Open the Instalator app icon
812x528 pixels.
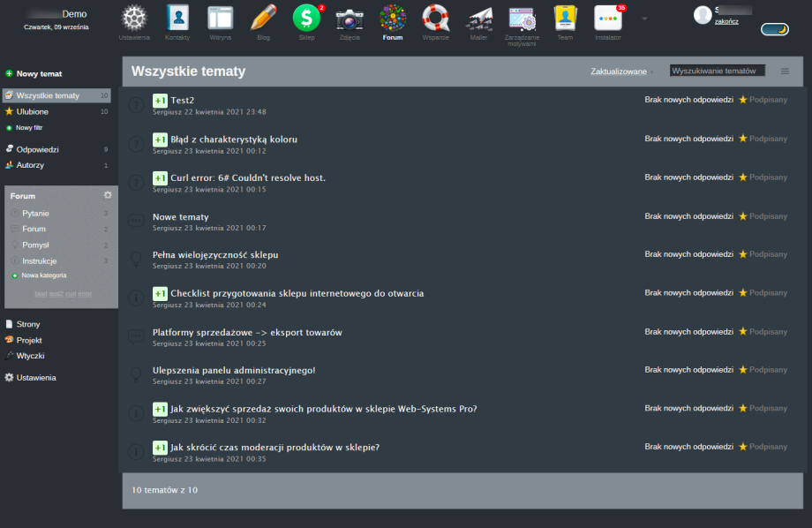click(x=607, y=19)
